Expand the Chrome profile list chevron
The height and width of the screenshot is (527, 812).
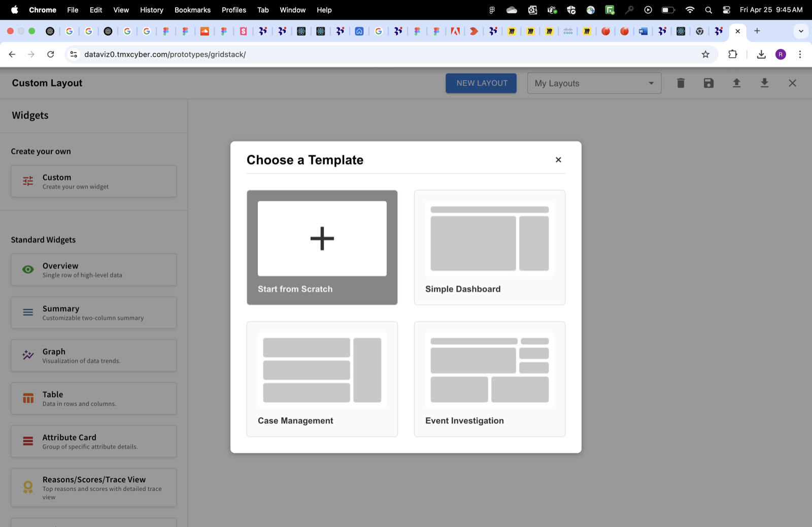801,31
